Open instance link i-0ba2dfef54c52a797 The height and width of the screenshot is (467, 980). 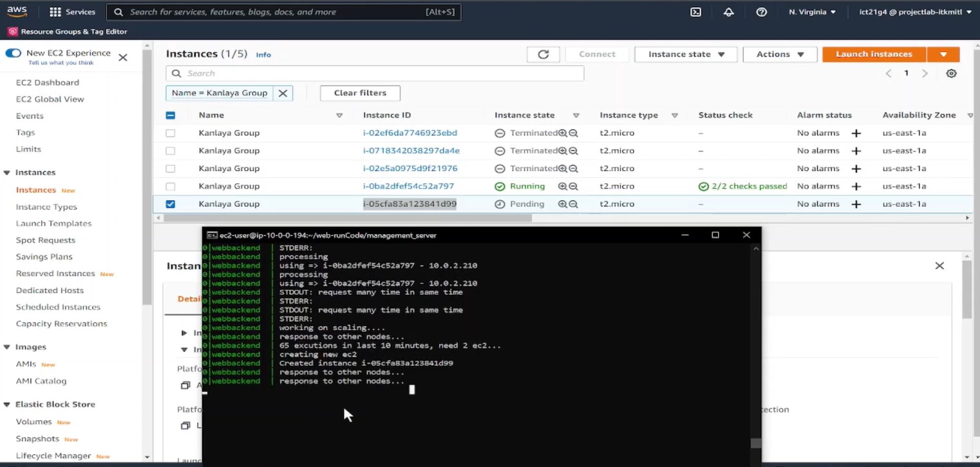click(x=408, y=187)
